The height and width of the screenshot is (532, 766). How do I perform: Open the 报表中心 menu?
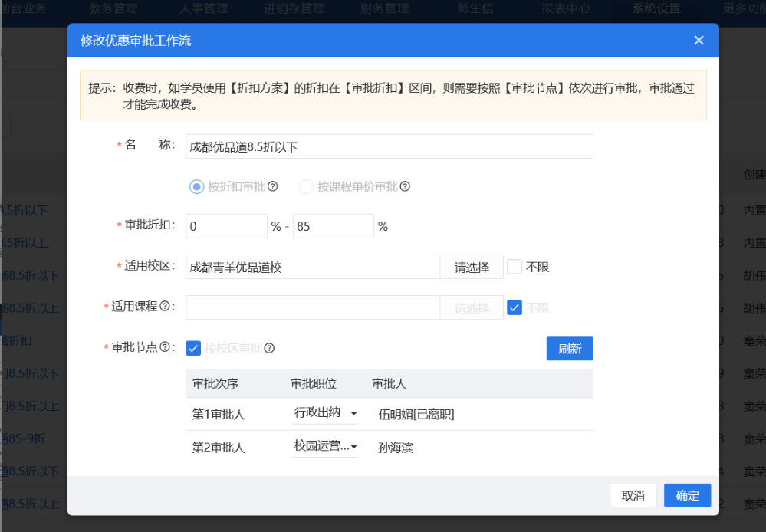[566, 8]
